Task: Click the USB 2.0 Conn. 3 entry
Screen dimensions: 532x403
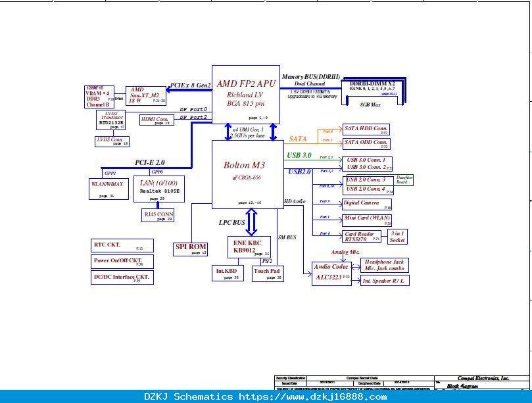Action: coord(366,179)
